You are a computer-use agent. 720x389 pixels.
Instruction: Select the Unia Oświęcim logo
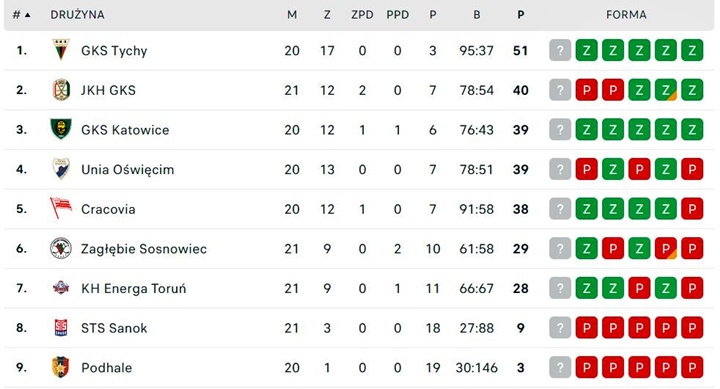coord(61,169)
